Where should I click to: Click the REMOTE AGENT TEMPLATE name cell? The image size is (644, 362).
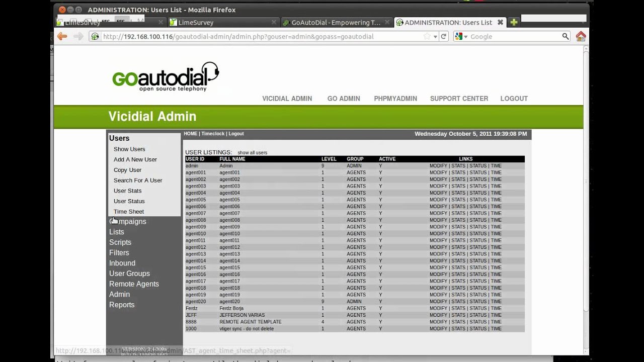click(251, 322)
